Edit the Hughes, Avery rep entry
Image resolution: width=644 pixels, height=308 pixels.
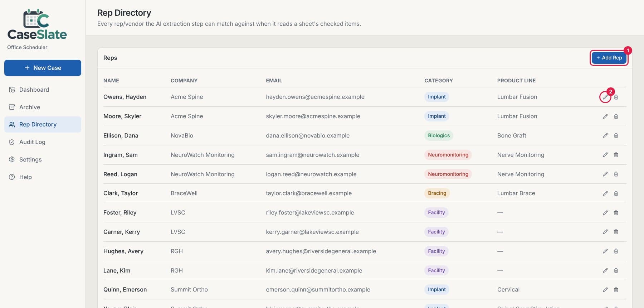click(605, 251)
